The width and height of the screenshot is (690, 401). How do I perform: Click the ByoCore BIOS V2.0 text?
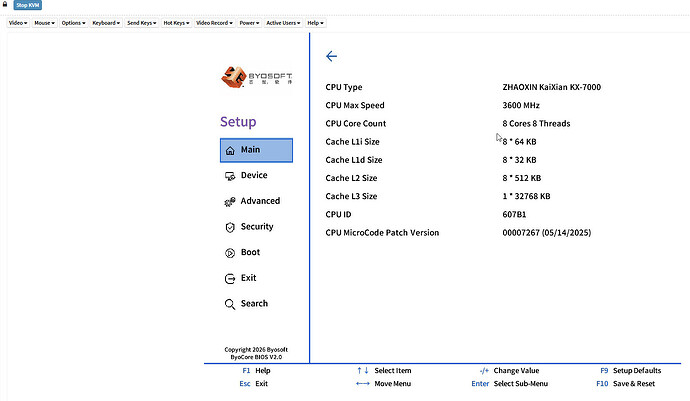(256, 357)
